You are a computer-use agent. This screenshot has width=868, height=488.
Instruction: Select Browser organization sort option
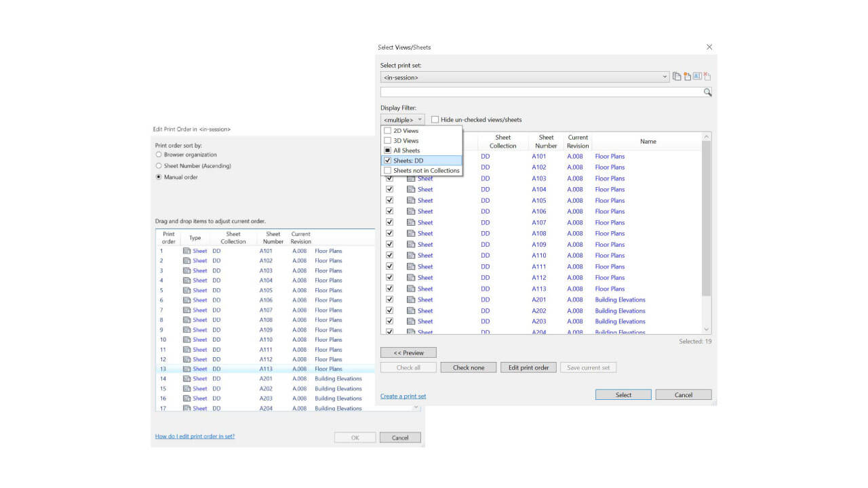tap(159, 155)
